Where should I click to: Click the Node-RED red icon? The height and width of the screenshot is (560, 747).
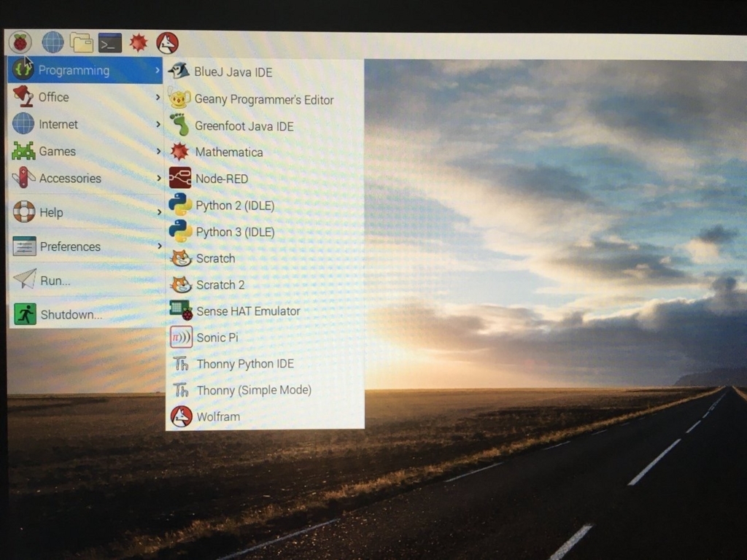(180, 178)
